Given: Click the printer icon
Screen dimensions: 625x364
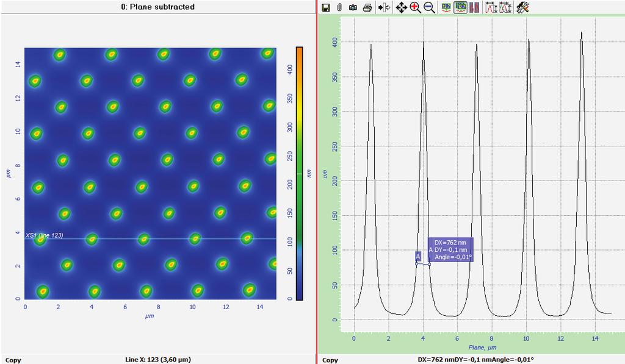Looking at the screenshot, I should (x=367, y=7).
